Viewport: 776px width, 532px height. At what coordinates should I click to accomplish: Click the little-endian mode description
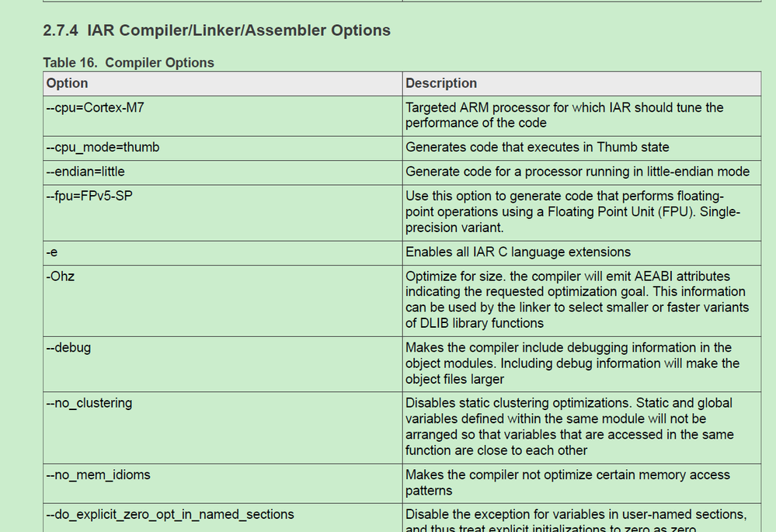tap(577, 171)
